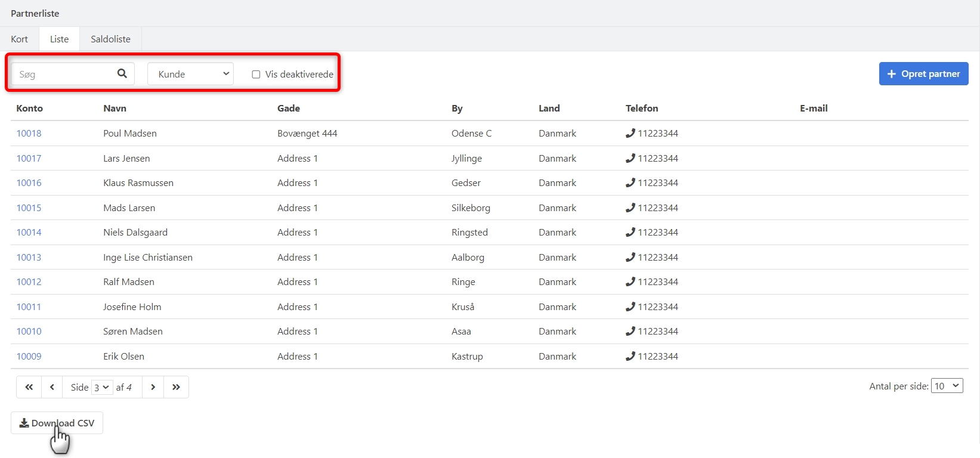Click phone icon in Erik Olsen row
This screenshot has width=980, height=458.
(630, 356)
